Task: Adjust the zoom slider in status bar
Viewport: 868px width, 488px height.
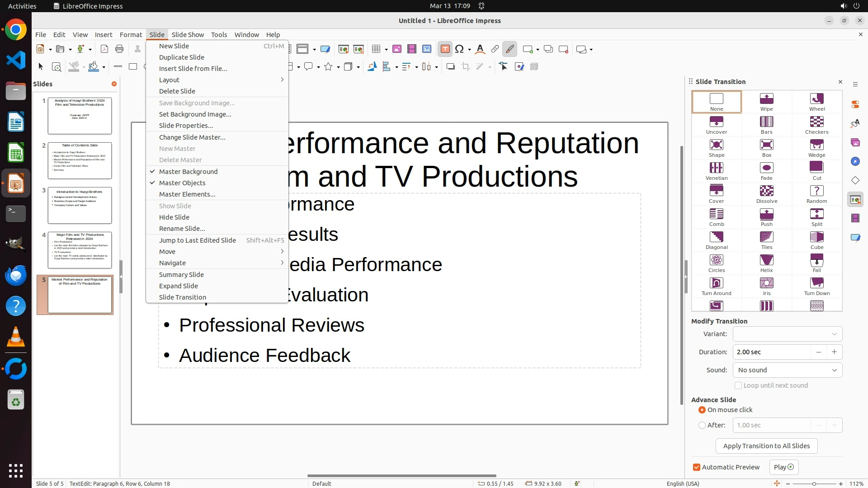Action: [x=814, y=484]
